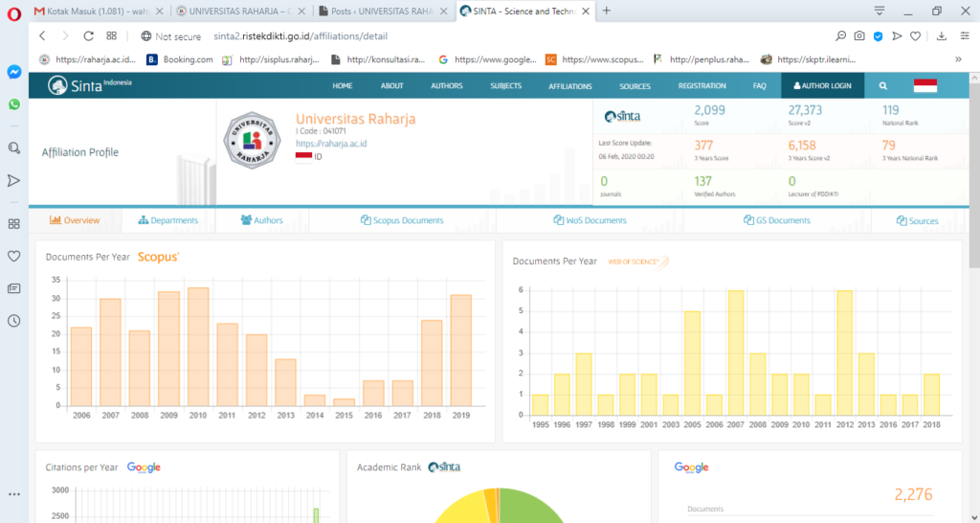980x523 pixels.
Task: Click HOME in Sinta navigation
Action: pos(343,85)
